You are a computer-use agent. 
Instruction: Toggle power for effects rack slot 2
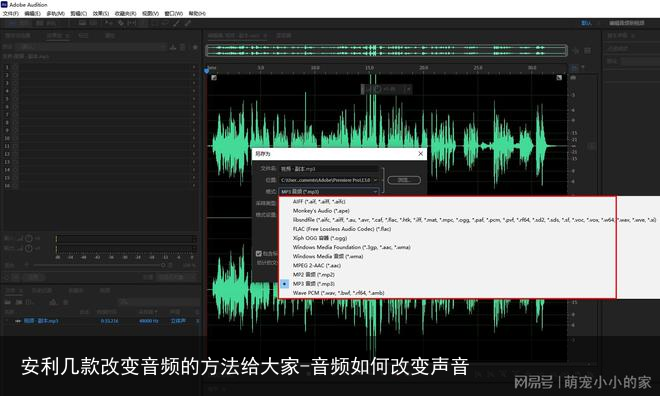click(15, 75)
